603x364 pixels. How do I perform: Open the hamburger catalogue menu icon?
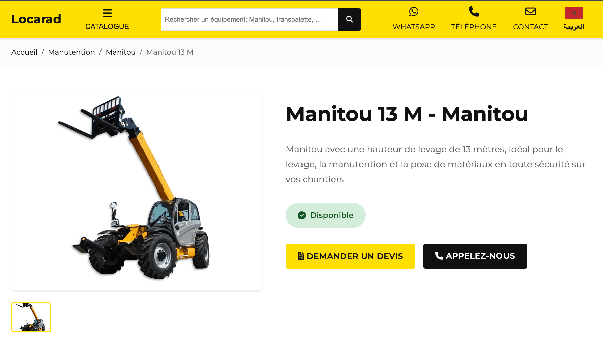(x=107, y=13)
